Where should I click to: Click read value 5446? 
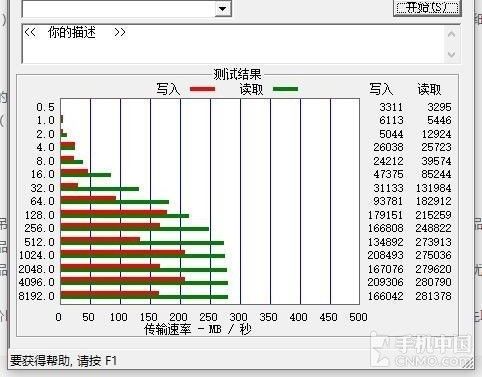click(439, 120)
